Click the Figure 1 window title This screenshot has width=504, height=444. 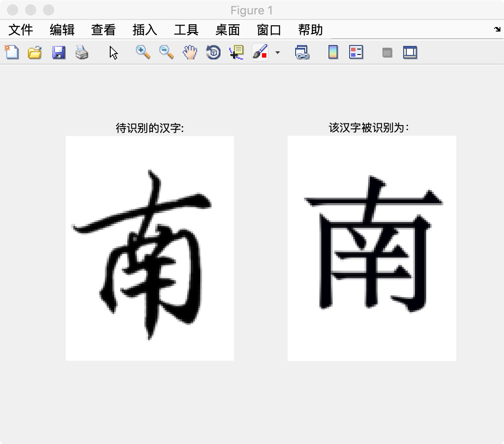[252, 10]
